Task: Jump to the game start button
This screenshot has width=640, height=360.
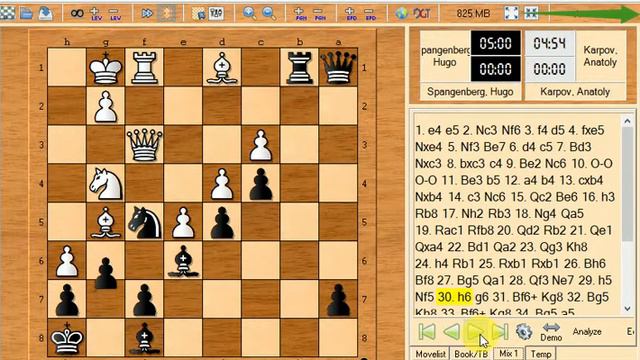Action: 427,331
